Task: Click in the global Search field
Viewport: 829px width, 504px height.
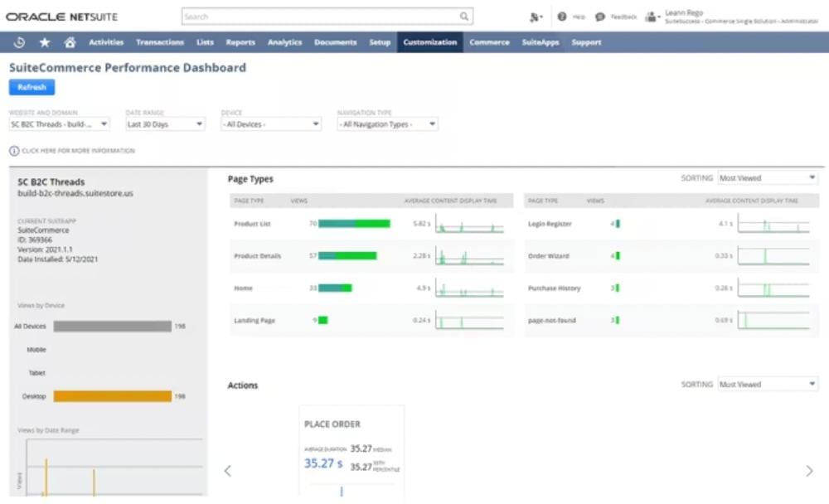Action: click(327, 17)
